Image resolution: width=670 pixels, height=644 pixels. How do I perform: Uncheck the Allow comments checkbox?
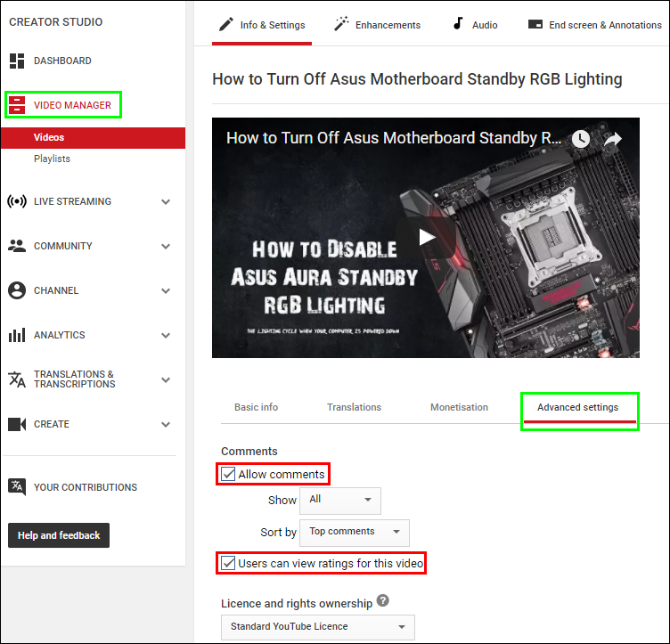click(x=228, y=474)
